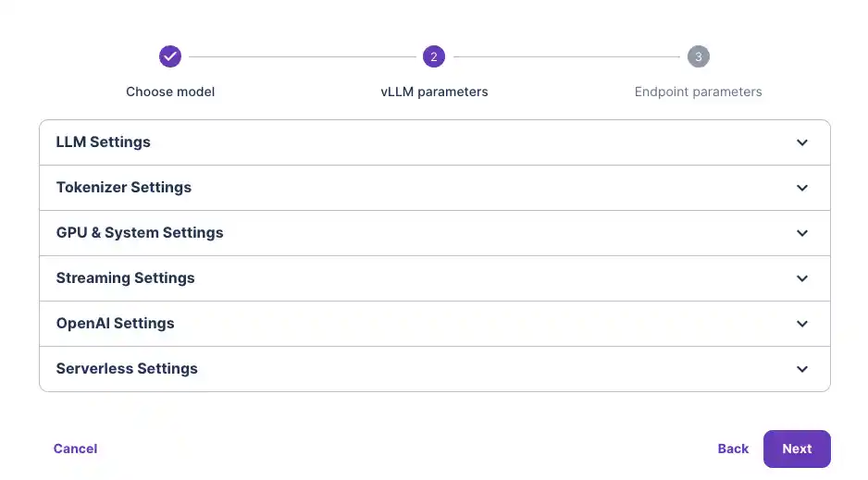
Task: Open the Tokenizer Settings section header
Action: coord(124,188)
